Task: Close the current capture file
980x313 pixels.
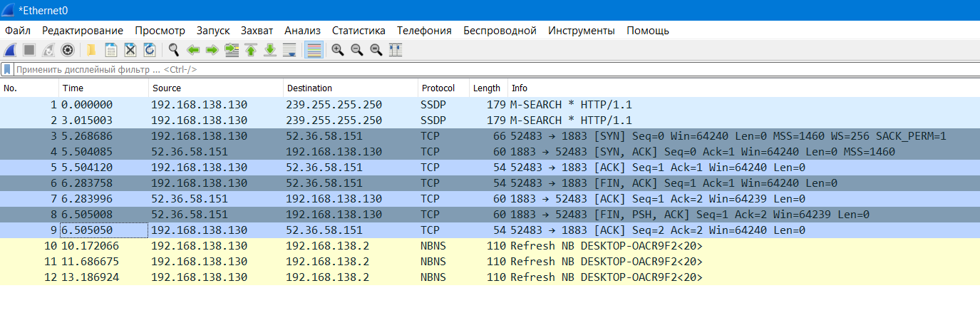Action: coord(130,50)
